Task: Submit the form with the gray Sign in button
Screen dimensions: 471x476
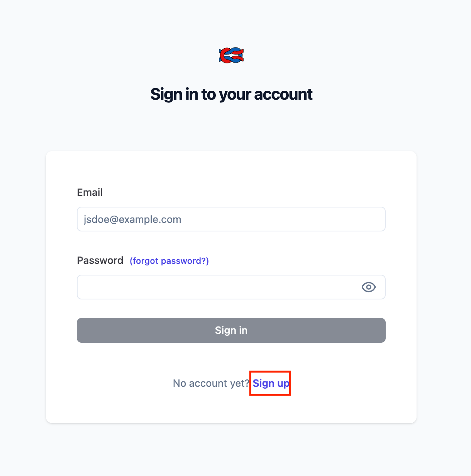Action: pyautogui.click(x=231, y=330)
